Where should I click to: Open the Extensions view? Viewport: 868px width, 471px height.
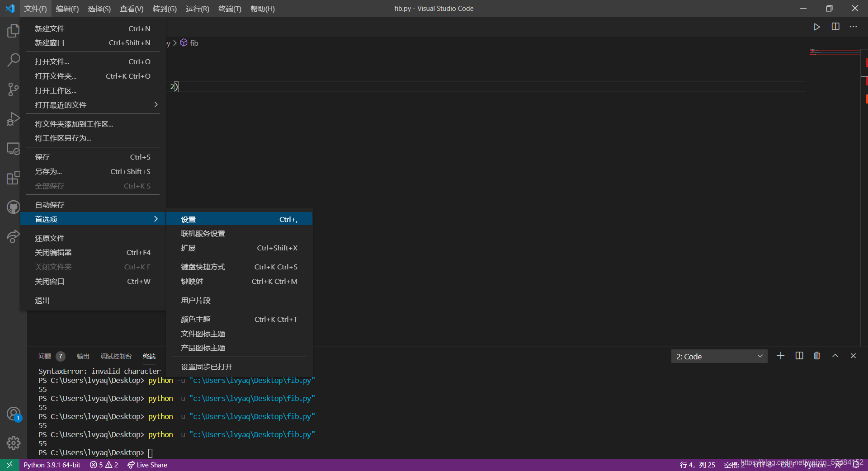point(13,178)
